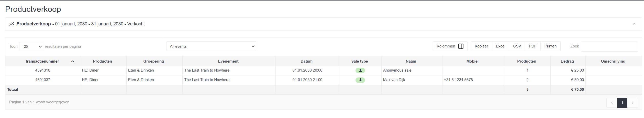644x118 pixels.
Task: Open the results per page dropdown
Action: click(x=31, y=46)
